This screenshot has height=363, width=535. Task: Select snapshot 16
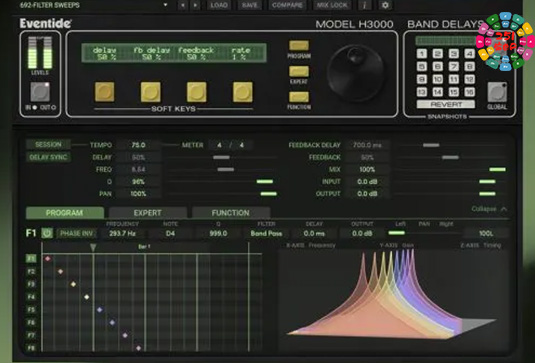pyautogui.click(x=469, y=92)
